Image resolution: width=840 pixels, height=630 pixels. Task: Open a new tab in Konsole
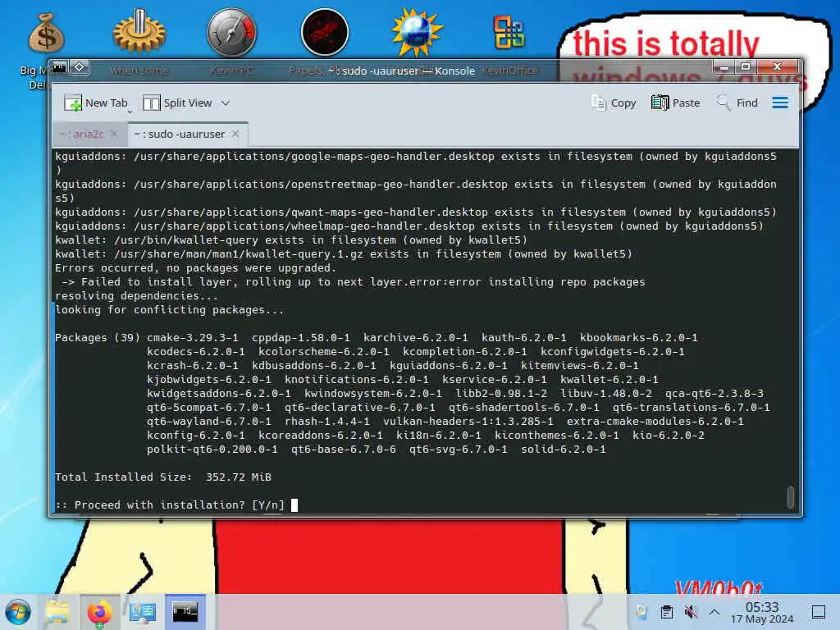pyautogui.click(x=96, y=103)
